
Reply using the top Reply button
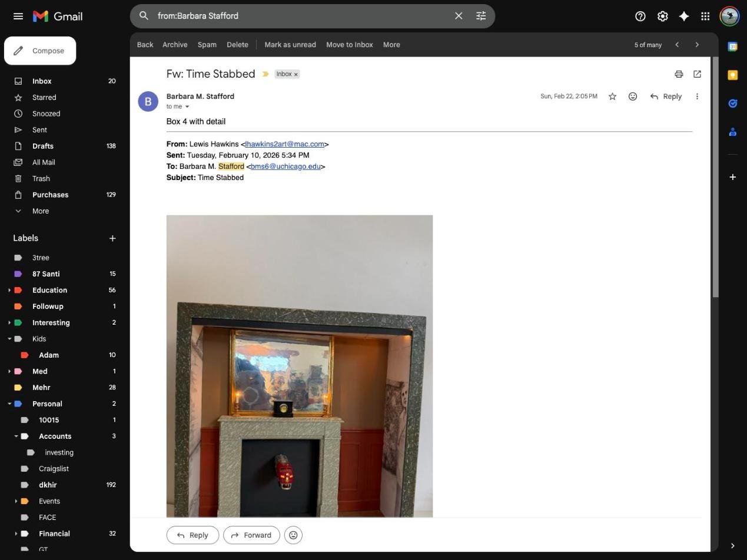tap(666, 96)
